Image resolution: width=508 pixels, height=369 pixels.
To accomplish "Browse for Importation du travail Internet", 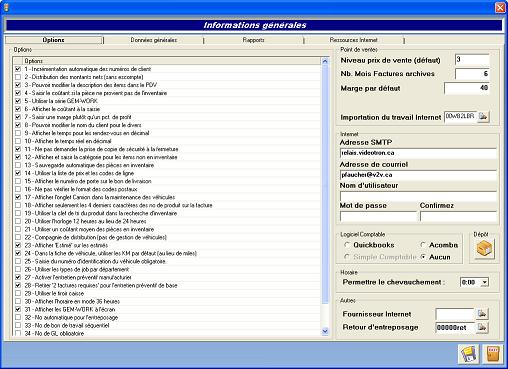I will [x=483, y=117].
